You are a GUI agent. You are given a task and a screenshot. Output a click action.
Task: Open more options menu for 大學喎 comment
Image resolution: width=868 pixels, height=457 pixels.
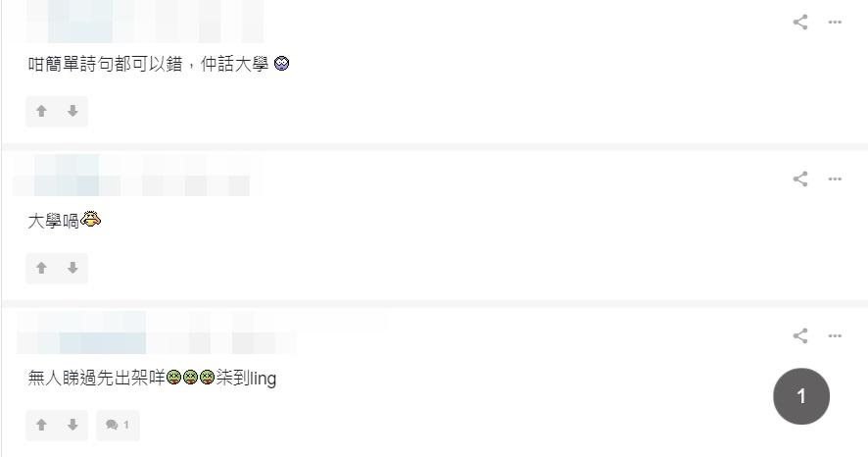[835, 178]
